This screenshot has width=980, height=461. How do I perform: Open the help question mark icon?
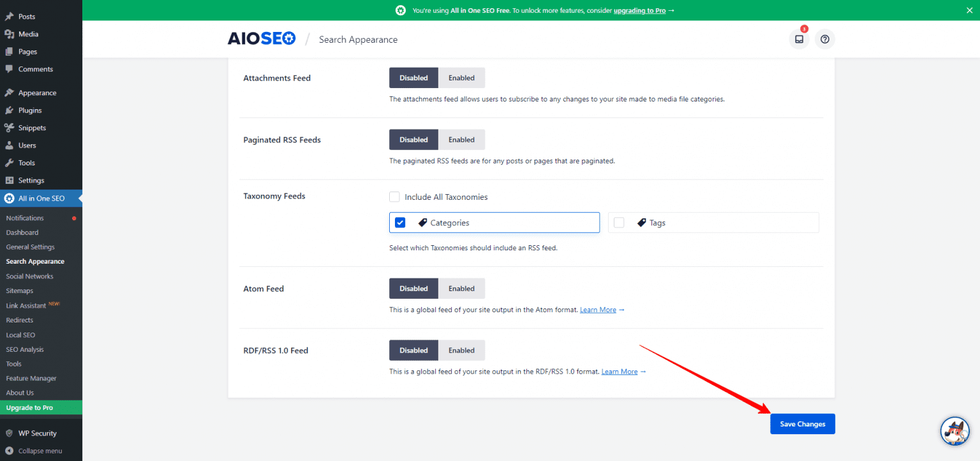[825, 39]
